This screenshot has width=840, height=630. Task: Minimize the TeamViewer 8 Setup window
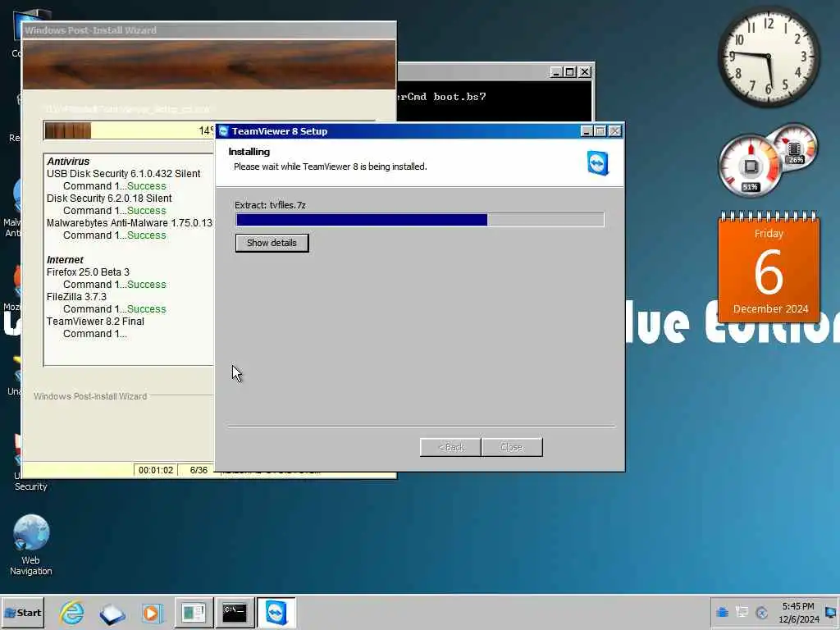587,131
